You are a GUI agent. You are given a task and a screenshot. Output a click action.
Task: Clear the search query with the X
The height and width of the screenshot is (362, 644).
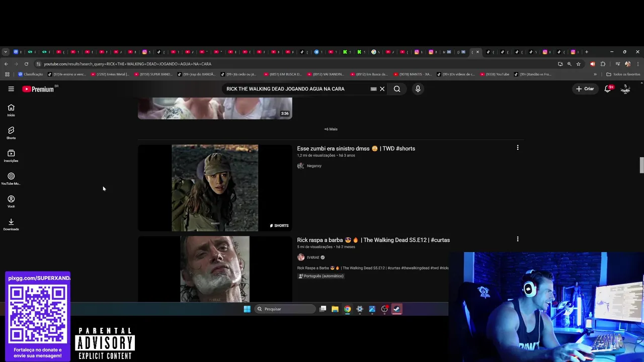tap(382, 89)
